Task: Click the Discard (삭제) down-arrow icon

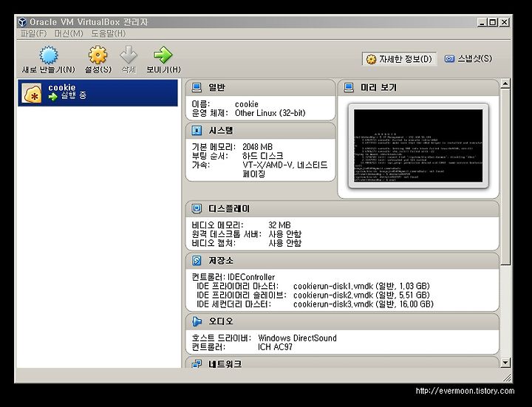Action: click(129, 55)
